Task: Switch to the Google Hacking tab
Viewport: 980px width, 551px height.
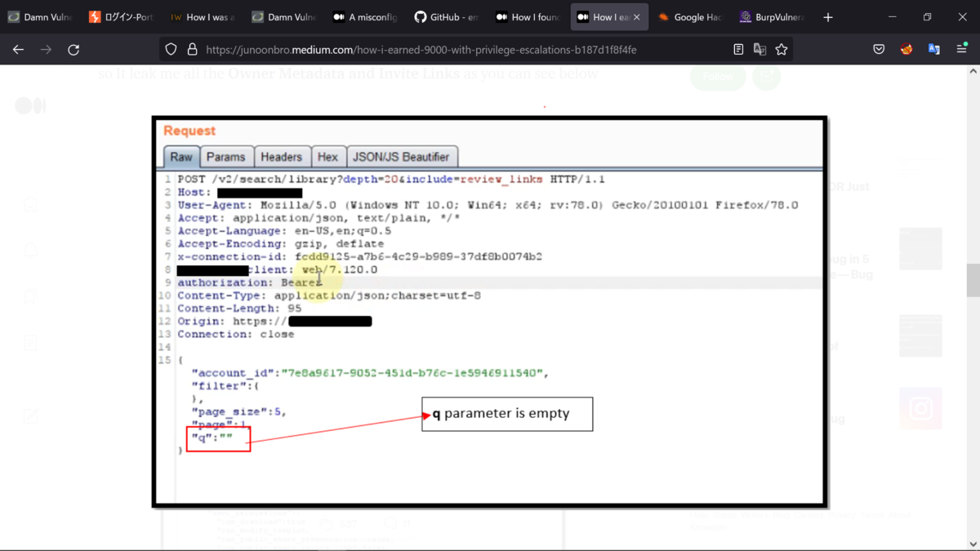Action: pos(689,17)
